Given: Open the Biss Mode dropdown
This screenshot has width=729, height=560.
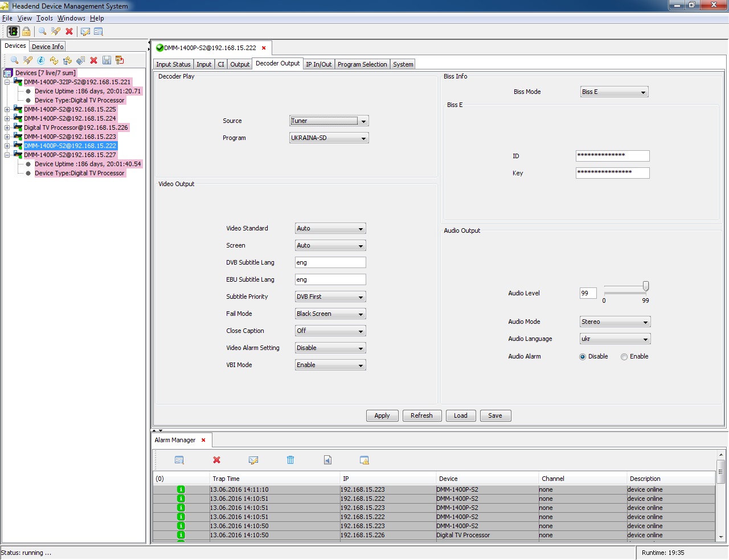Looking at the screenshot, I should pyautogui.click(x=614, y=92).
